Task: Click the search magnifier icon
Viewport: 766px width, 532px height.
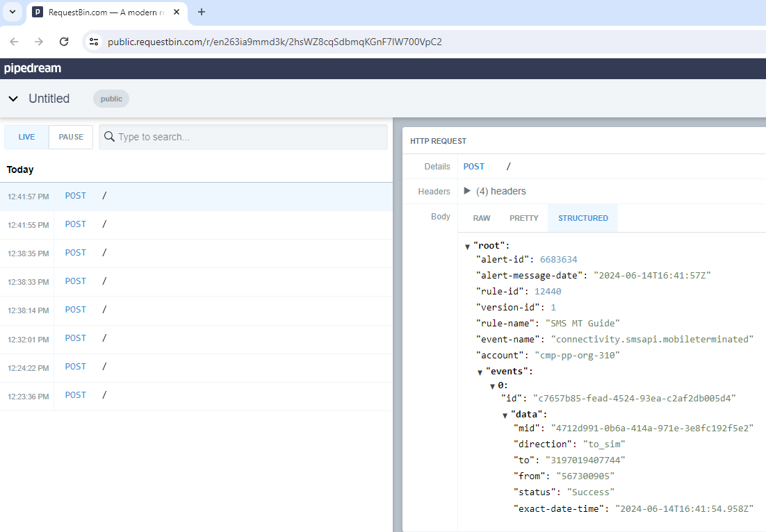Action: [109, 137]
